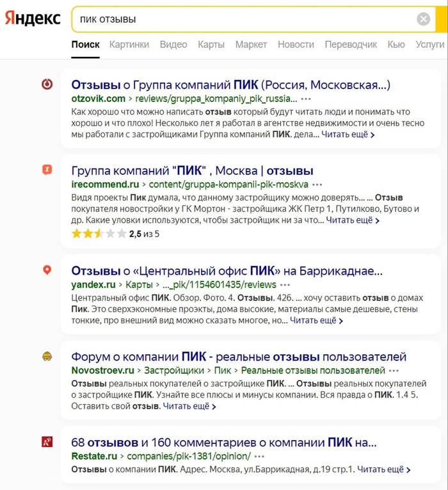Switch to the Маркет tab
Screen dimensions: 448x490
251,44
